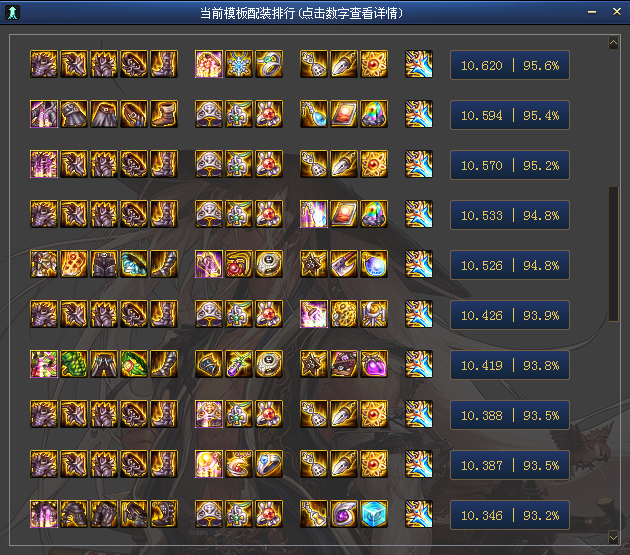Select the red card icon in fourth row
The width and height of the screenshot is (630, 555).
click(x=344, y=214)
